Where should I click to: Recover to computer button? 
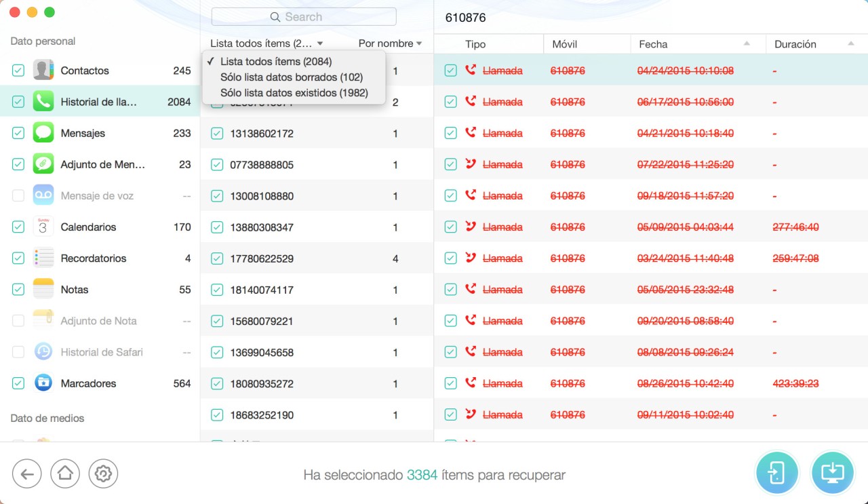pos(833,473)
